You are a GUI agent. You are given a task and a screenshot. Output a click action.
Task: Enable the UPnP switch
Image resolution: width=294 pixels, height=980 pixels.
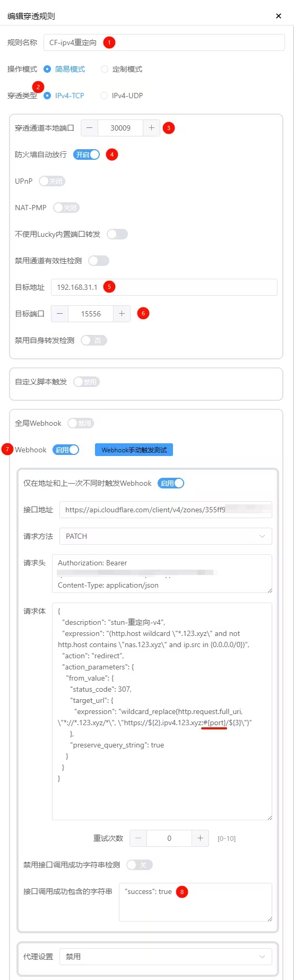pyautogui.click(x=52, y=181)
